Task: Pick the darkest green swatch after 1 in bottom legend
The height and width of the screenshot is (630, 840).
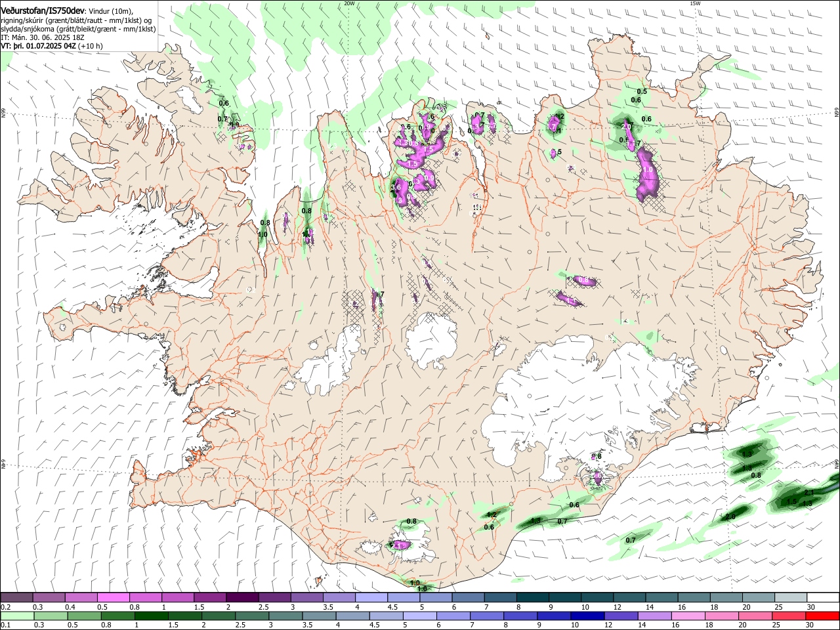Action: pyautogui.click(x=152, y=616)
